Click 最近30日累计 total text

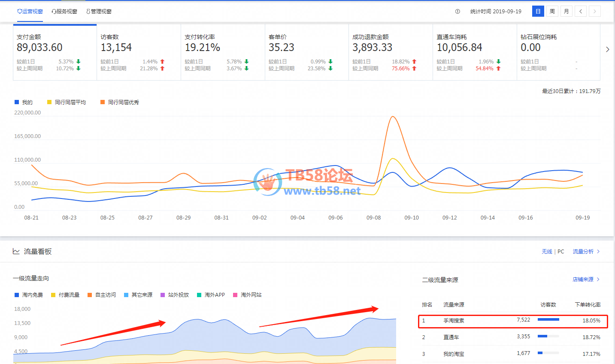(571, 91)
